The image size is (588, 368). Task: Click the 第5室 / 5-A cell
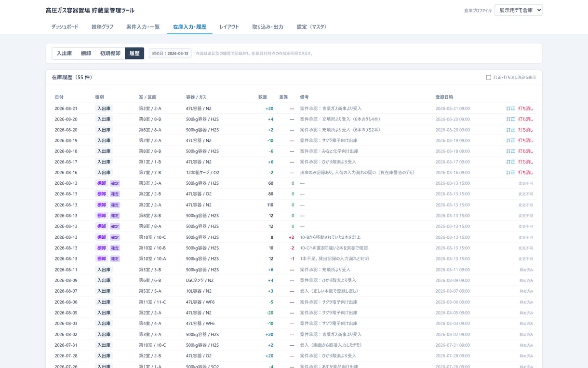point(150,291)
